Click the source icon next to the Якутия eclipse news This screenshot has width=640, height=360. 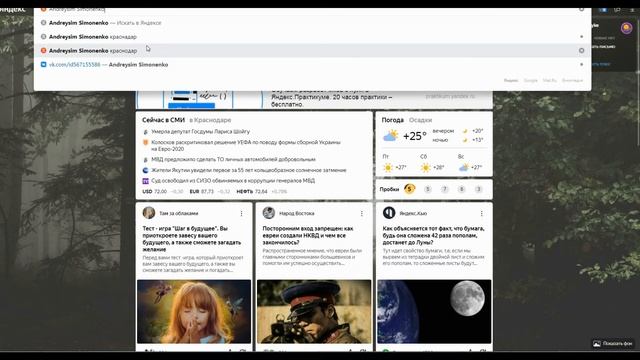tap(145, 170)
